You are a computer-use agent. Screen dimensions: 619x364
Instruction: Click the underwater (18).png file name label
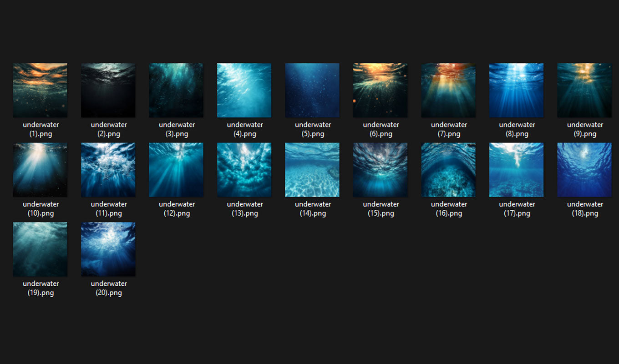pyautogui.click(x=585, y=209)
